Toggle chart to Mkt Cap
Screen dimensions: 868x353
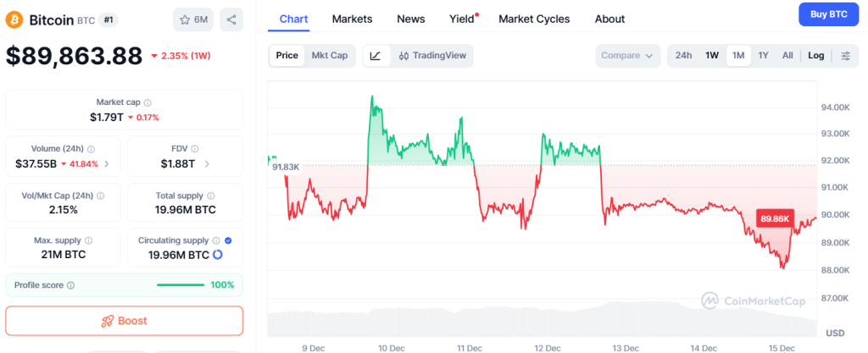pyautogui.click(x=330, y=56)
